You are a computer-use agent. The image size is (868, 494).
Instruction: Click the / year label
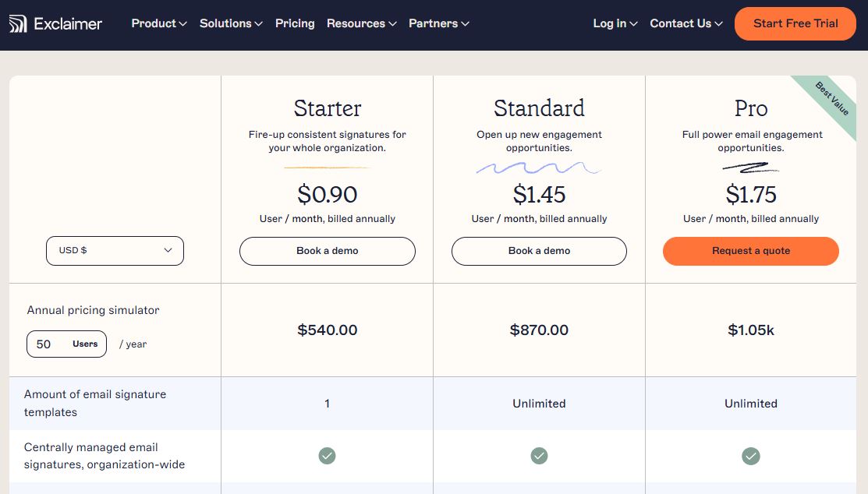pyautogui.click(x=133, y=344)
